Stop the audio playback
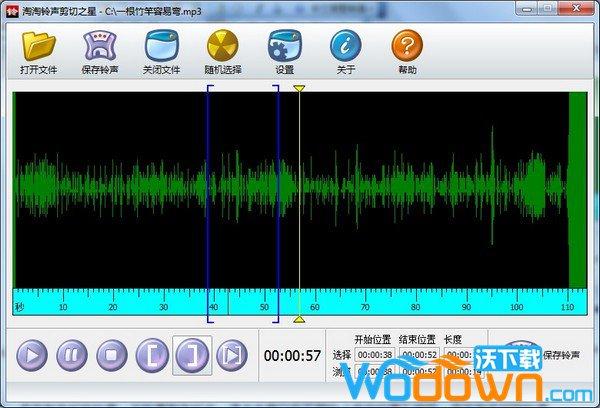The image size is (600, 408). click(x=111, y=356)
